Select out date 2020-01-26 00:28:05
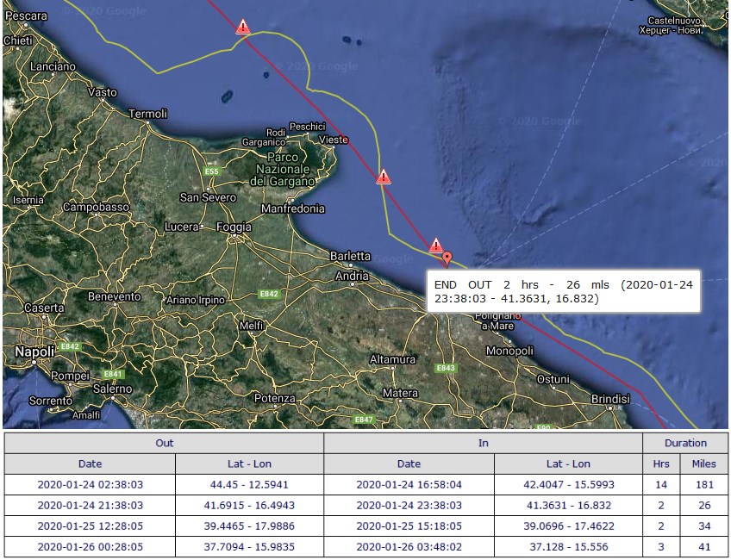Screen dimensions: 731x560 click(90, 546)
